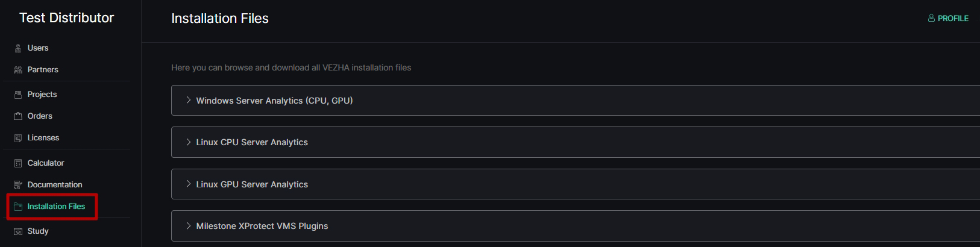Expand Milestone XProtect VMS Plugins chevron
Screen dimensions: 980x247
(x=188, y=226)
